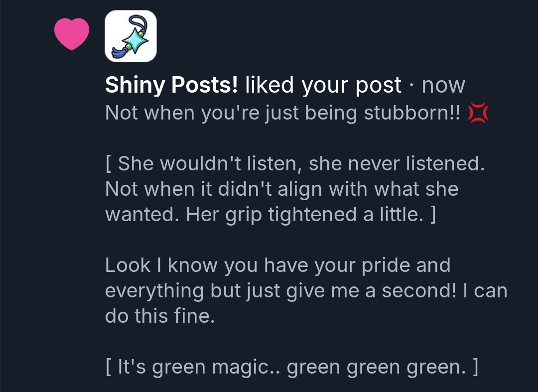Click the pink heart like icon
Screen dimensions: 538x392
(x=71, y=33)
